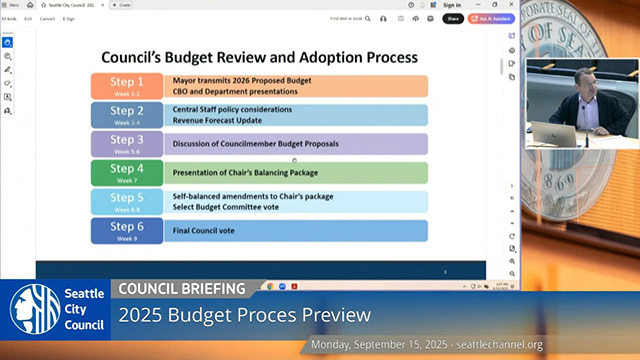Open the read aloud headphones icon
This screenshot has width=640, height=360.
click(x=383, y=19)
